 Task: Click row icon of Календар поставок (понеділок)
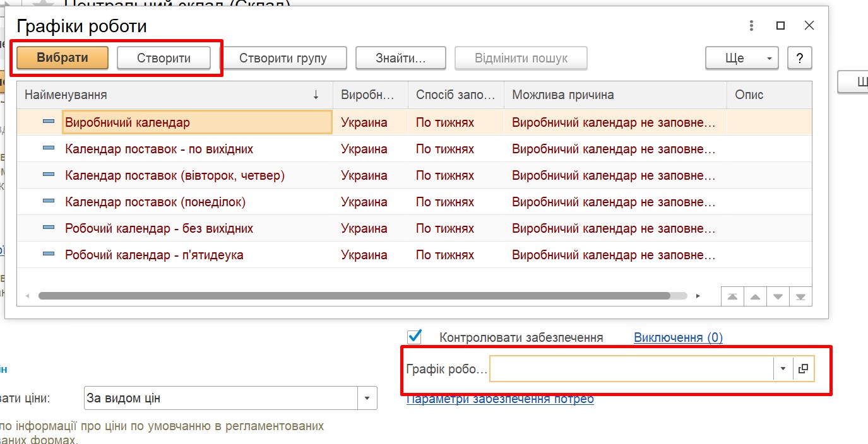tap(49, 201)
